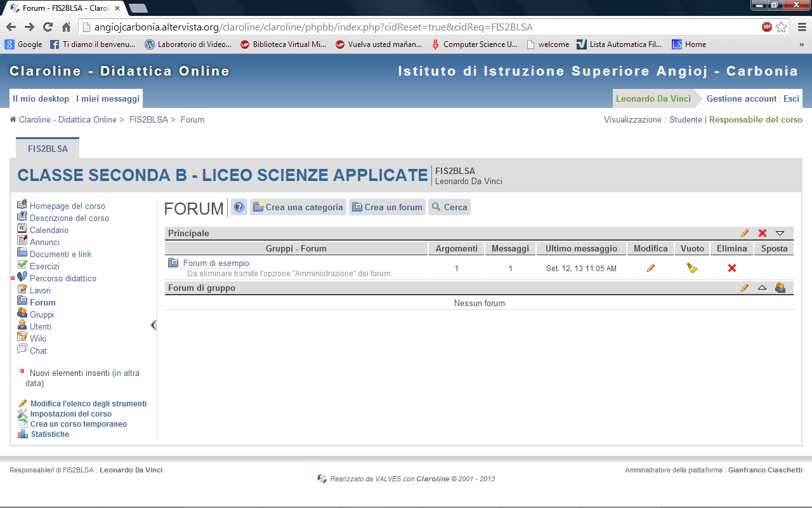This screenshot has width=812, height=508.
Task: Click the Cerca button in the forum toolbar
Action: pos(449,207)
